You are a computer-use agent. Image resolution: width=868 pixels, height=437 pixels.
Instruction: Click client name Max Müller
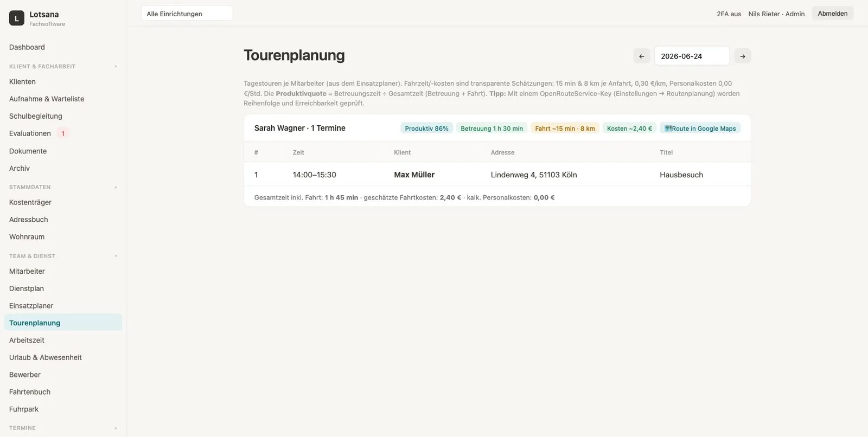(x=414, y=175)
